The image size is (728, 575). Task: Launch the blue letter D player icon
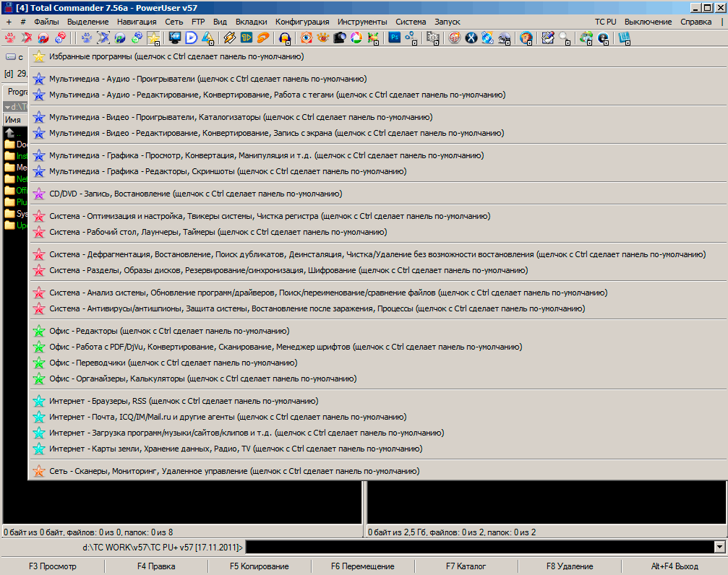pyautogui.click(x=191, y=38)
